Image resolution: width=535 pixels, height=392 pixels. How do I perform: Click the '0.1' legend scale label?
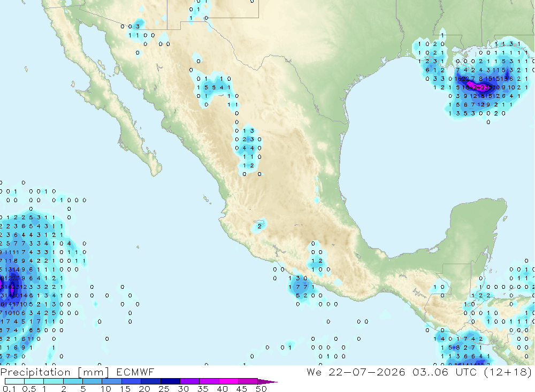[x=9, y=389]
